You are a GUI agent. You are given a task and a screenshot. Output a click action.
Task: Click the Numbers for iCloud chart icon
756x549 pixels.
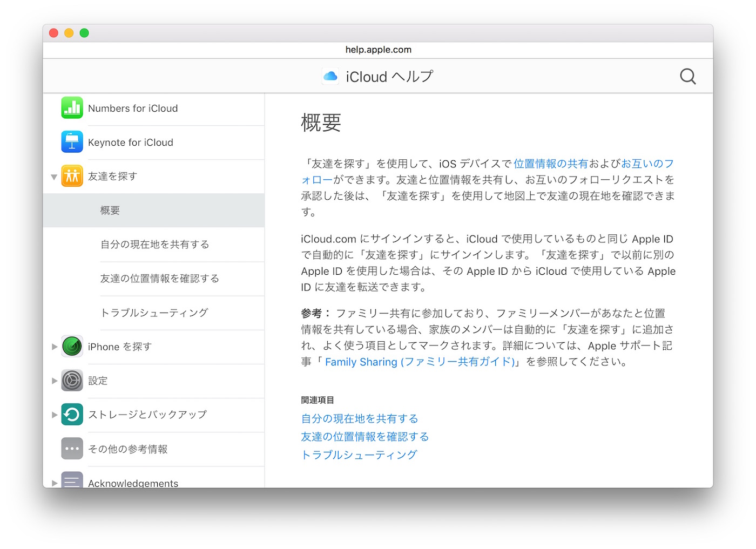[72, 108]
